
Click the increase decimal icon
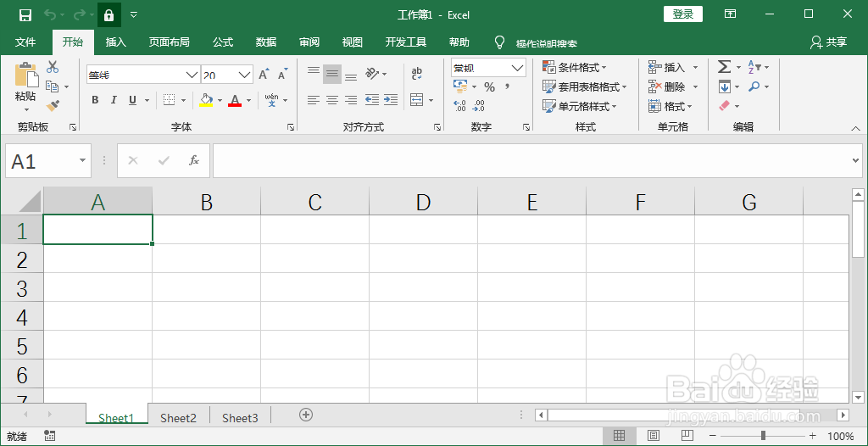point(460,105)
